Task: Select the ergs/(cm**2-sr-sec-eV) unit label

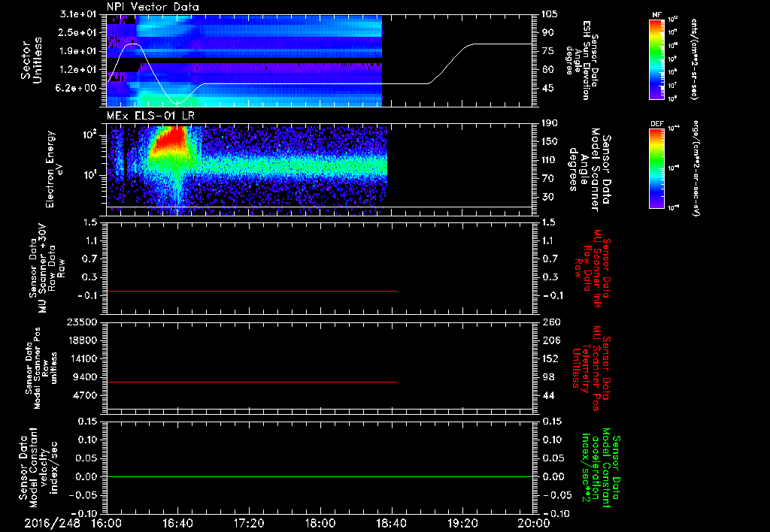Action: [697, 168]
